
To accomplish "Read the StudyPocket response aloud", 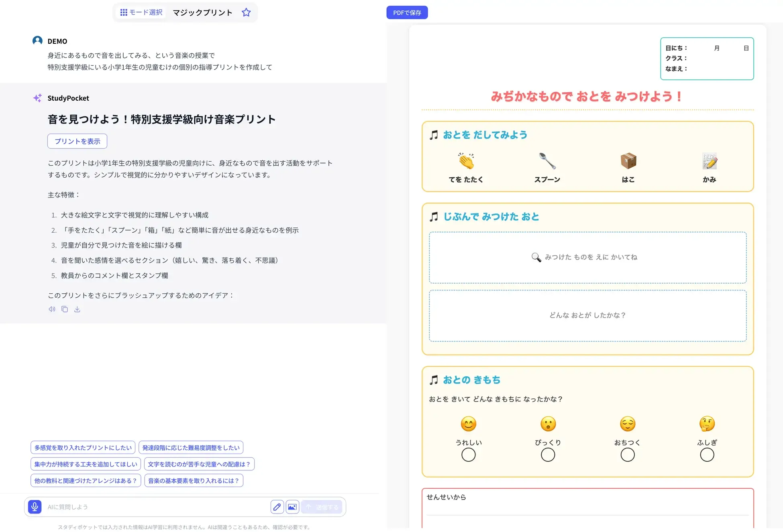I will tap(52, 309).
